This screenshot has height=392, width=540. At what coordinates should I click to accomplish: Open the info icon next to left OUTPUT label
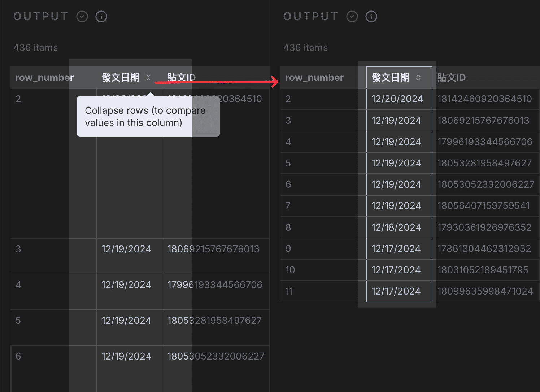point(101,16)
